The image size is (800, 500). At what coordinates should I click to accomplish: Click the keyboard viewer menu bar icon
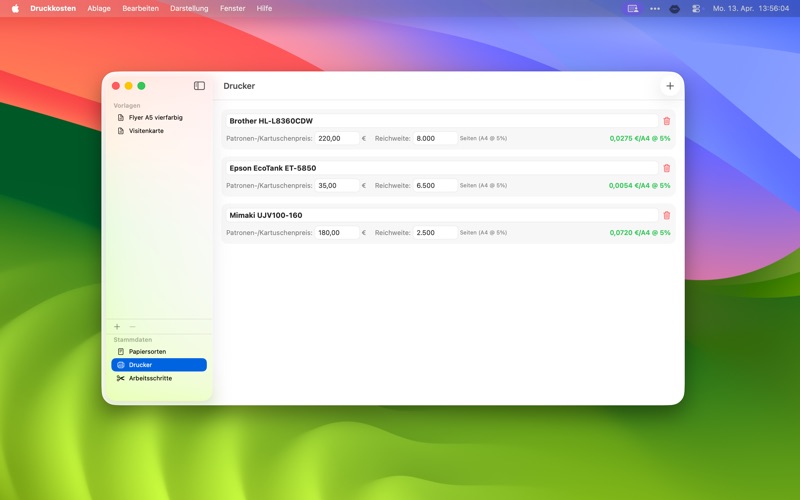tap(633, 8)
